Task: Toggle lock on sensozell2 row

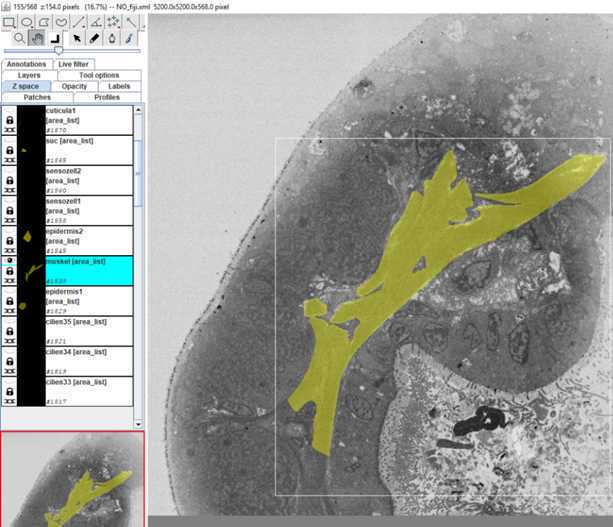Action: [x=10, y=180]
